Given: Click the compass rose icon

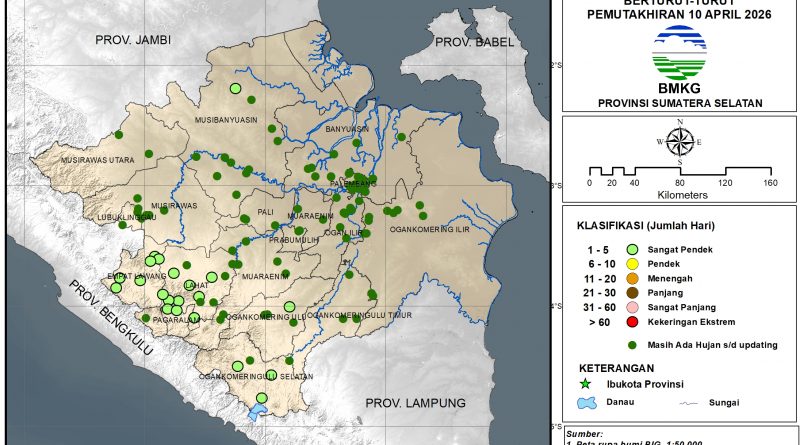Looking at the screenshot, I should [679, 142].
